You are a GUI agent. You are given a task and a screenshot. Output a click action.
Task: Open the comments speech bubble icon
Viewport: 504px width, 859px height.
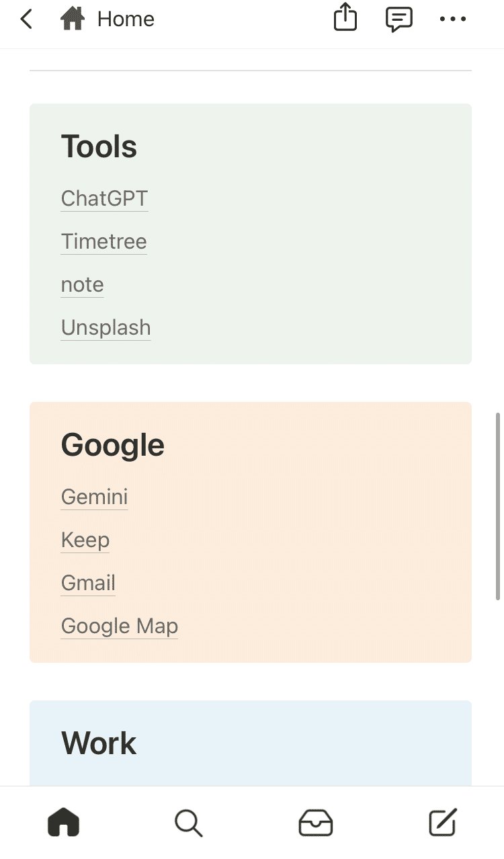coord(398,19)
